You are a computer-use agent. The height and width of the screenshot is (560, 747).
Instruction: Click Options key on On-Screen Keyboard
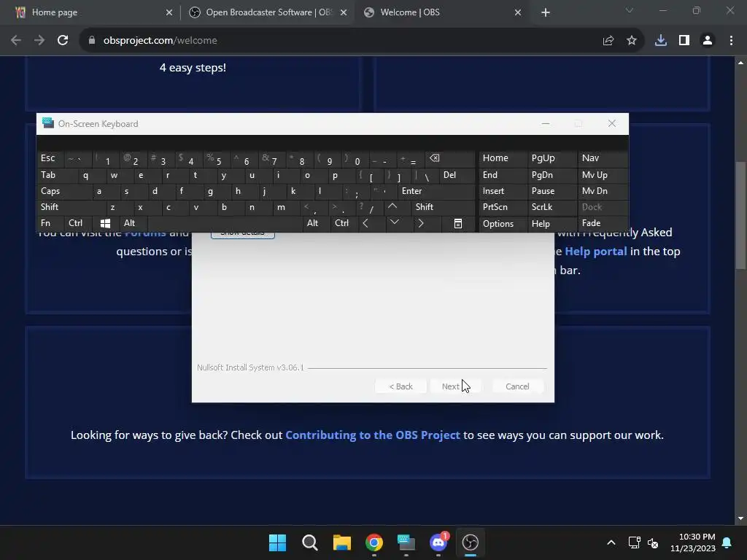coord(503,223)
